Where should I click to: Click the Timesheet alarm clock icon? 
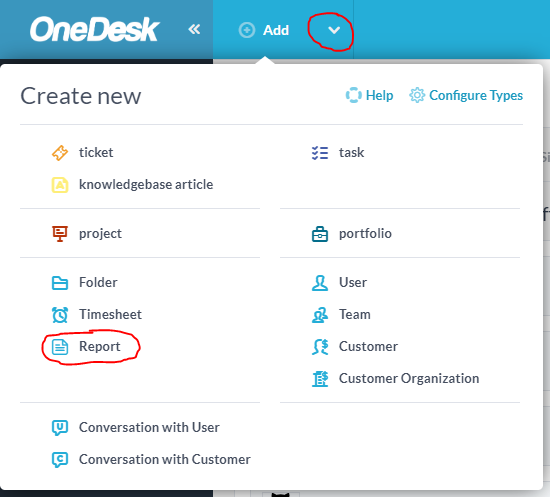coord(60,315)
